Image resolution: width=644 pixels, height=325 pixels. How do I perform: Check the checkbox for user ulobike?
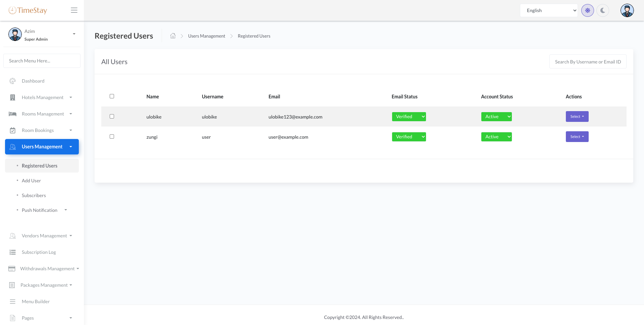tap(112, 117)
